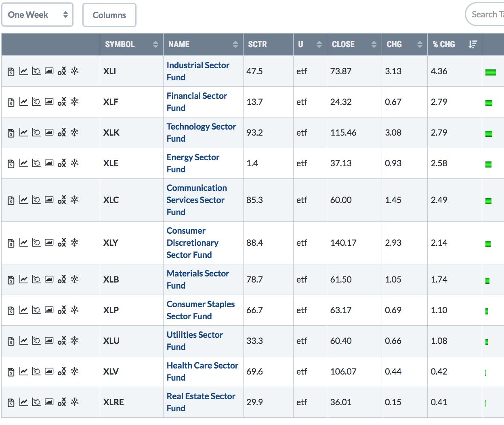Click the Columns button
The height and width of the screenshot is (425, 504).
pyautogui.click(x=109, y=15)
